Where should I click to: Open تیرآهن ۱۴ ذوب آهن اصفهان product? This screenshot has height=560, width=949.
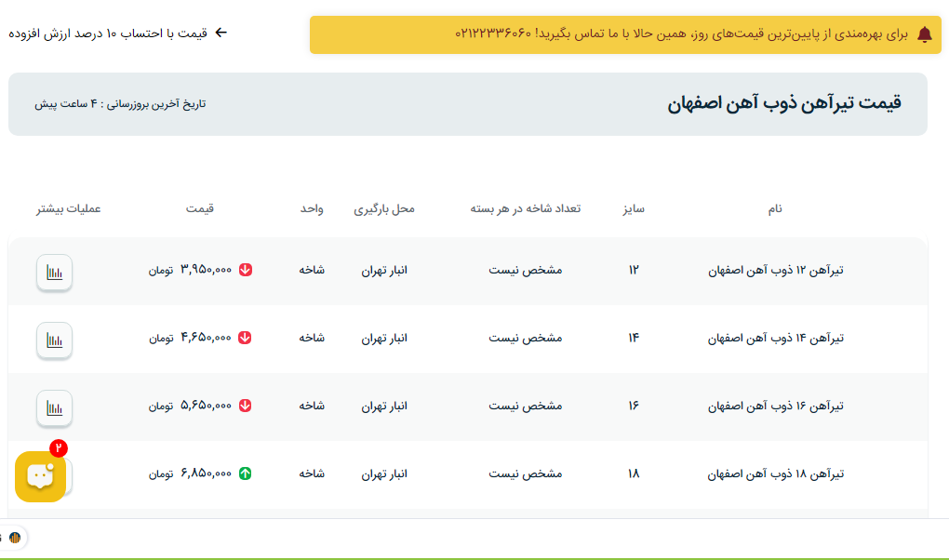[776, 338]
